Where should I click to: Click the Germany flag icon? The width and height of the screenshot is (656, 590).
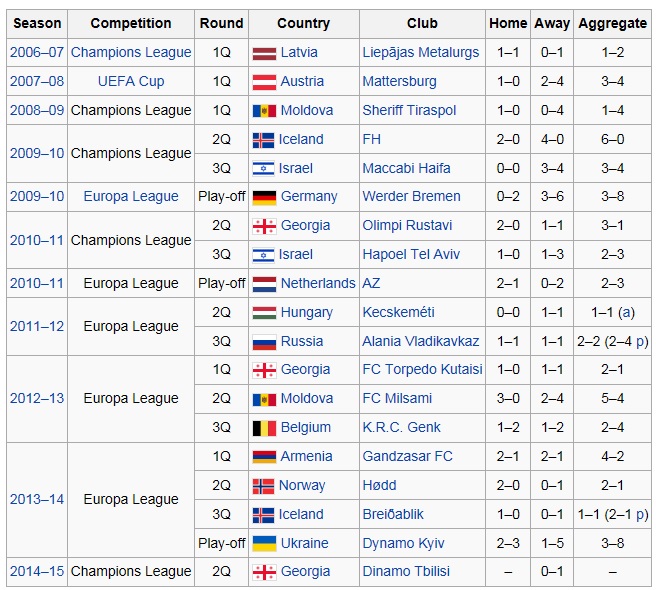point(264,197)
